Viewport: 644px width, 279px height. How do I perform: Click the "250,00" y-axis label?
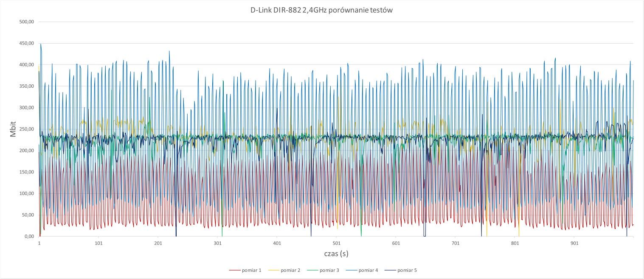[27, 129]
